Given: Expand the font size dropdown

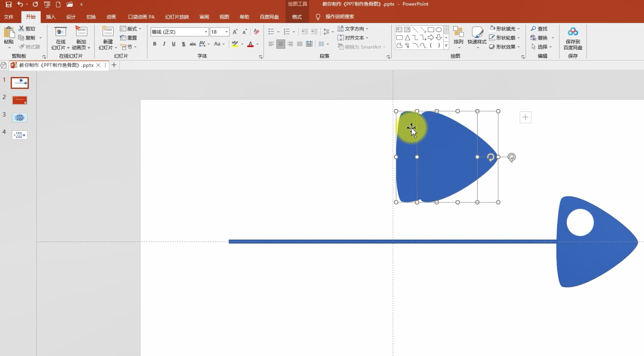Looking at the screenshot, I should (227, 32).
